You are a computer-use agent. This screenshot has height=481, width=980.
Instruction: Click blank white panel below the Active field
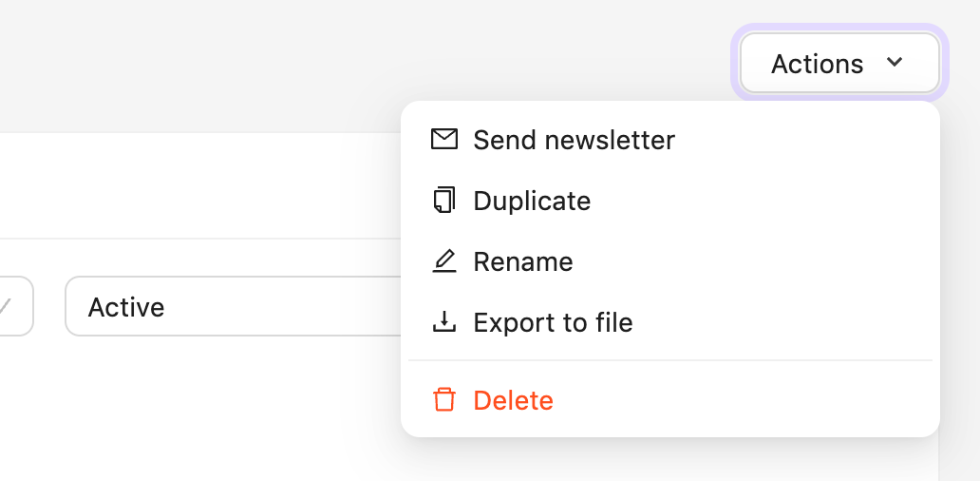point(190,409)
